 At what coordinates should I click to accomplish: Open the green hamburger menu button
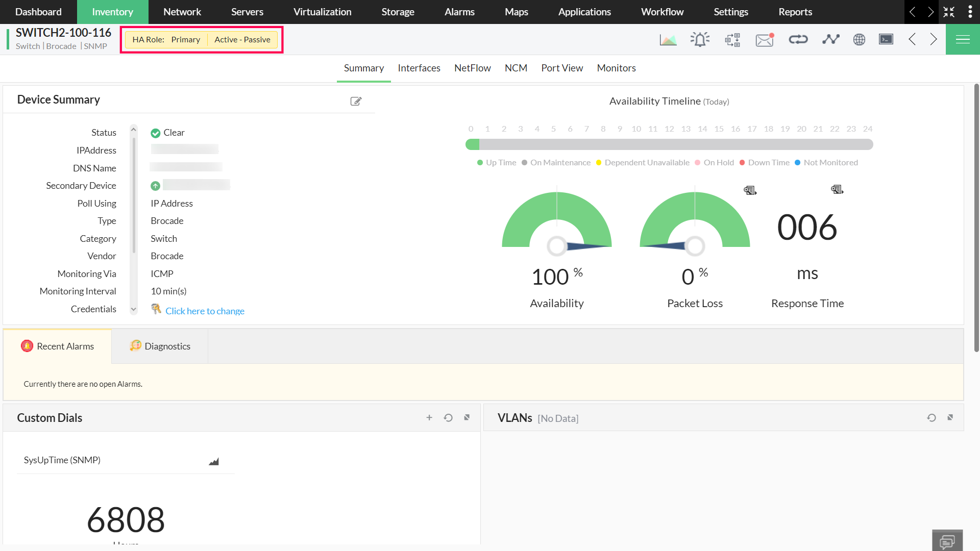pyautogui.click(x=963, y=39)
